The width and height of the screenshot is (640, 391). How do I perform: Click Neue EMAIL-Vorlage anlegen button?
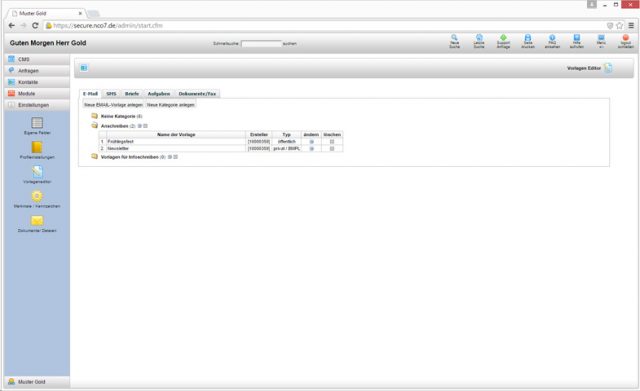tap(113, 105)
